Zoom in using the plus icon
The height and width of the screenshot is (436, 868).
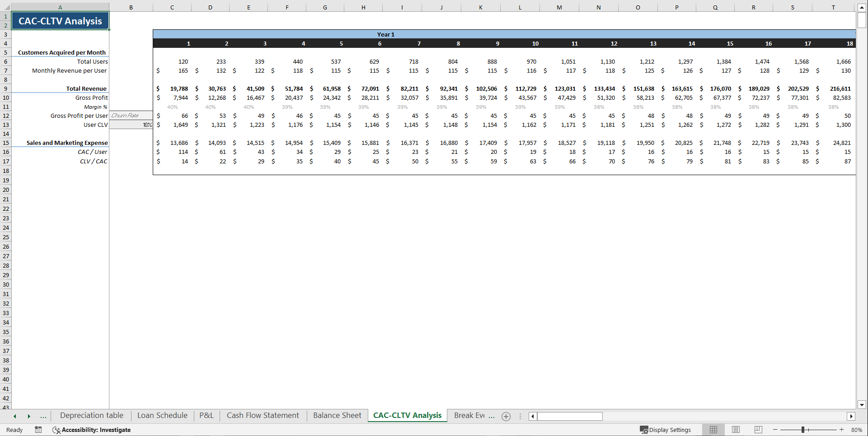(x=841, y=430)
